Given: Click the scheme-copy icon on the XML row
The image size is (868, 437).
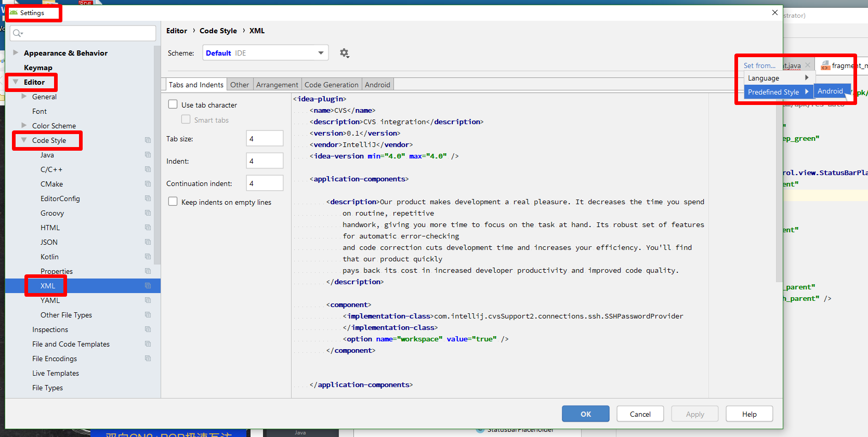Looking at the screenshot, I should pos(148,286).
